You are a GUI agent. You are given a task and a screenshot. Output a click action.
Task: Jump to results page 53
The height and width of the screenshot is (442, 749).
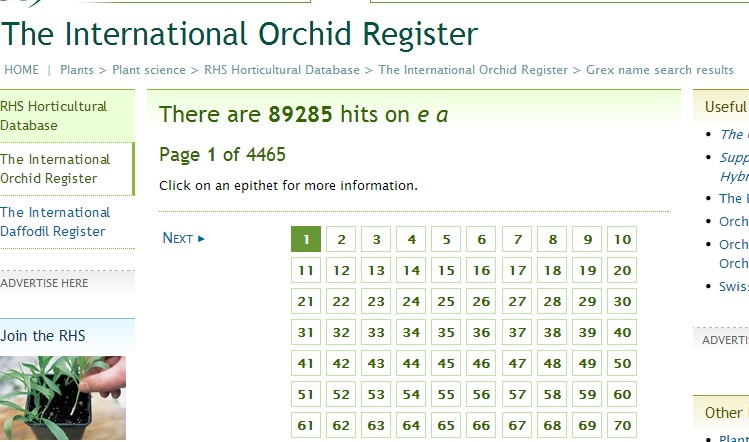click(x=376, y=394)
